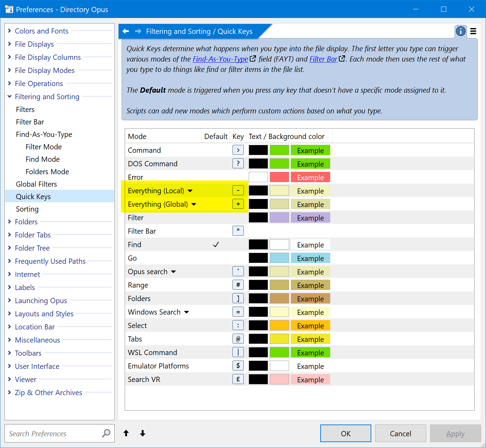
Task: Click the forward arrow in the page header
Action: click(138, 31)
